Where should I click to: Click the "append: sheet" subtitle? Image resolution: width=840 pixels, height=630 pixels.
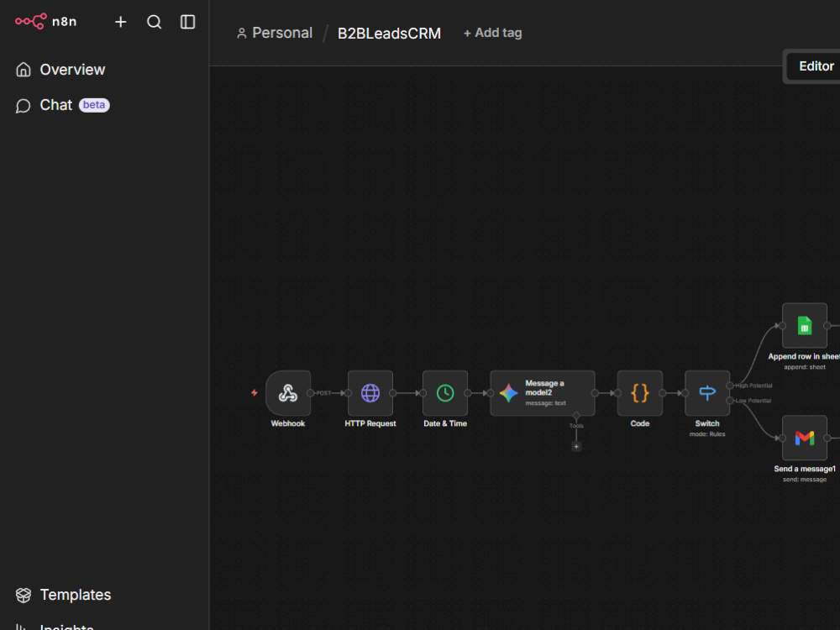[x=805, y=367]
